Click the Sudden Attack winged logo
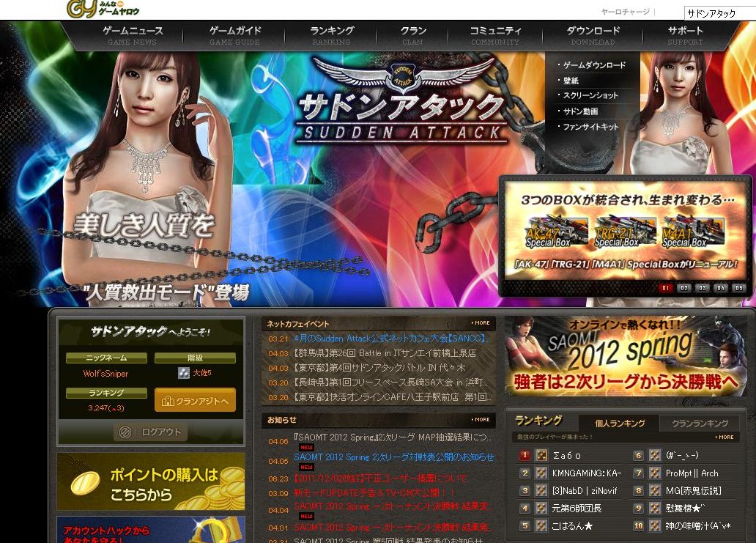This screenshot has height=543, width=756. point(402,75)
